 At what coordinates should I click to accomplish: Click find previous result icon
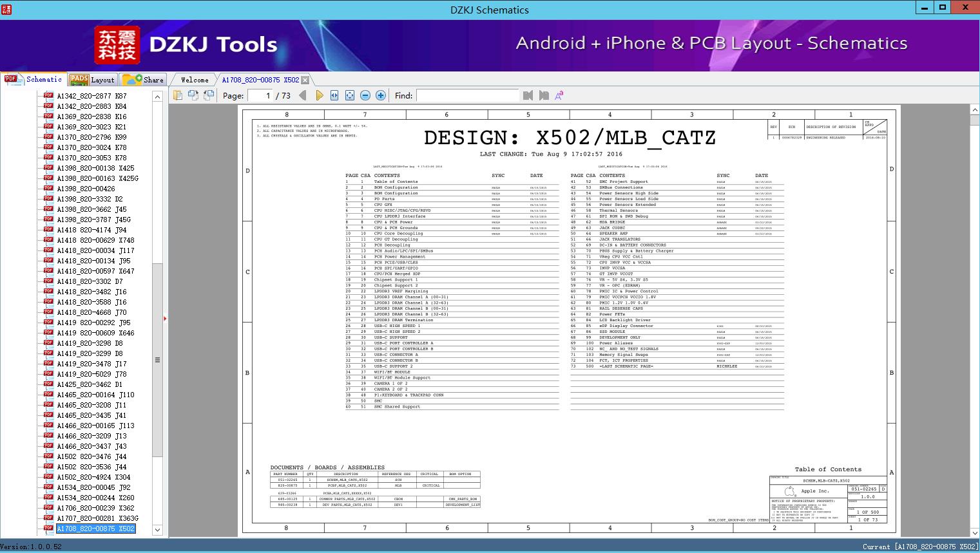(528, 95)
